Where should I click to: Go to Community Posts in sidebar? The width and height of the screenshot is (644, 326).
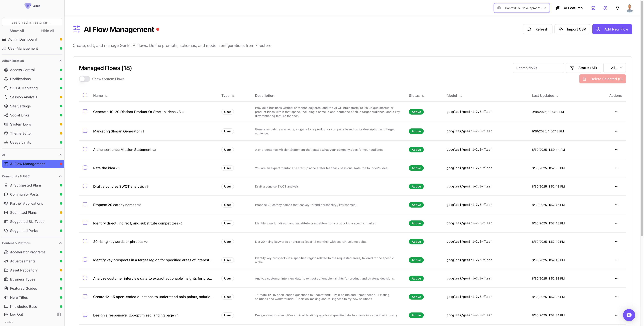[24, 194]
